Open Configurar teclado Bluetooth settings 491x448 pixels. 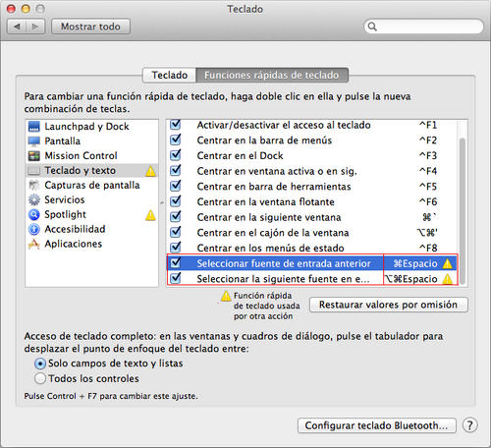[377, 425]
